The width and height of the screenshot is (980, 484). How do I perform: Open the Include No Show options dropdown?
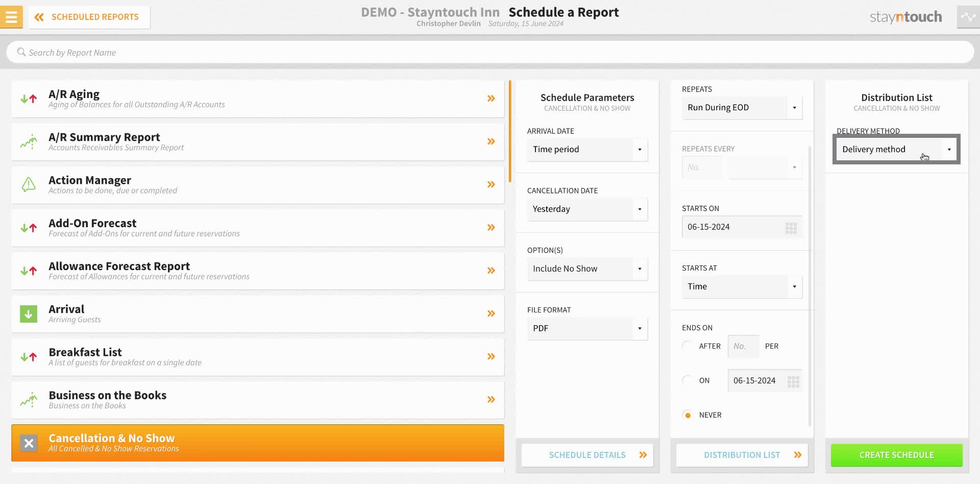(587, 269)
